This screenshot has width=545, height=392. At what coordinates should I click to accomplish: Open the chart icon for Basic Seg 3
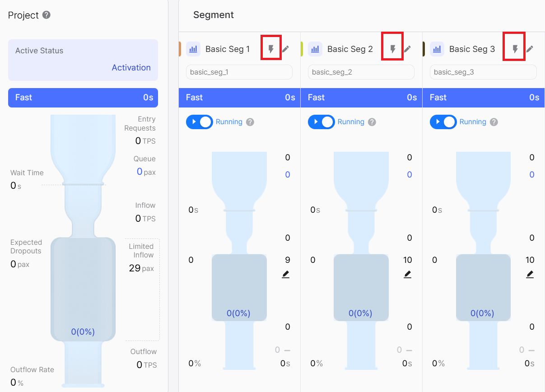coord(437,49)
